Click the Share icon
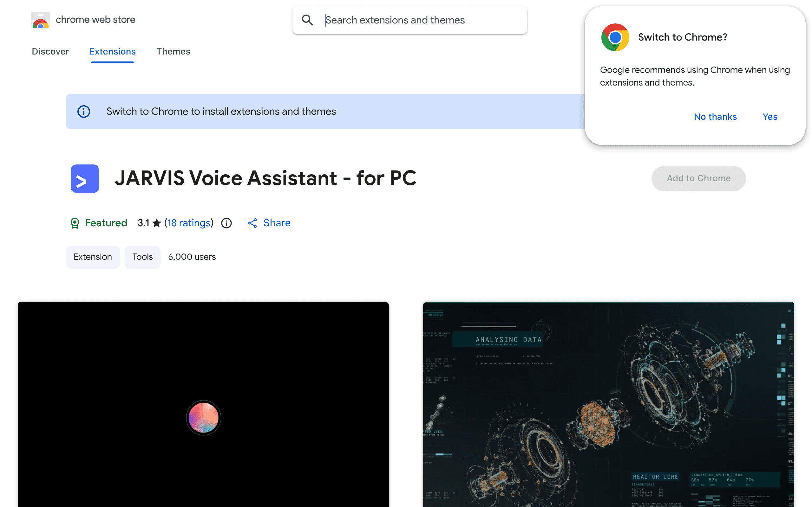The height and width of the screenshot is (507, 812). (252, 223)
